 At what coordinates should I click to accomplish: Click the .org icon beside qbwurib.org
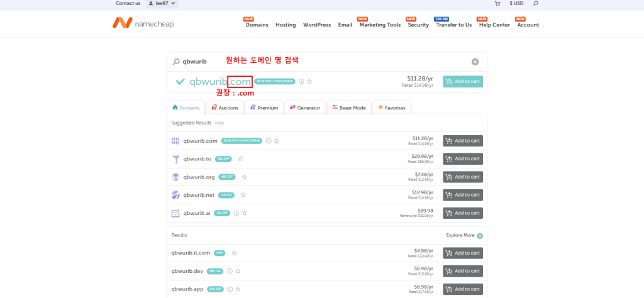tap(175, 177)
